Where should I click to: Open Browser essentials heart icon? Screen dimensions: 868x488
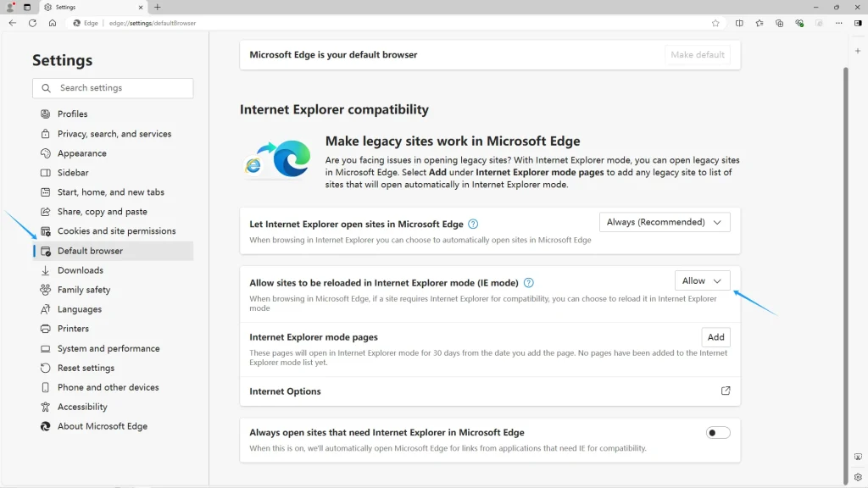click(x=799, y=23)
